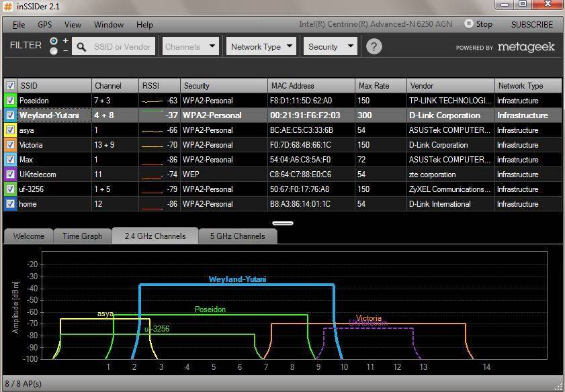Screen dimensions: 565x392
Task: Open the Time Graph tab
Action: pos(82,236)
